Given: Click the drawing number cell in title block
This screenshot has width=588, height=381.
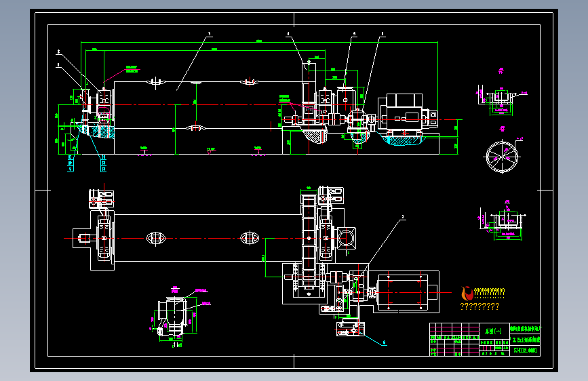Looking at the screenshot, I should point(525,350).
